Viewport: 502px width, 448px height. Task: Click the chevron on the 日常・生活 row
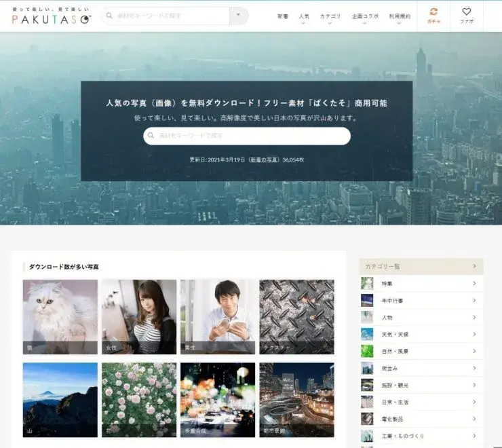[x=474, y=402]
